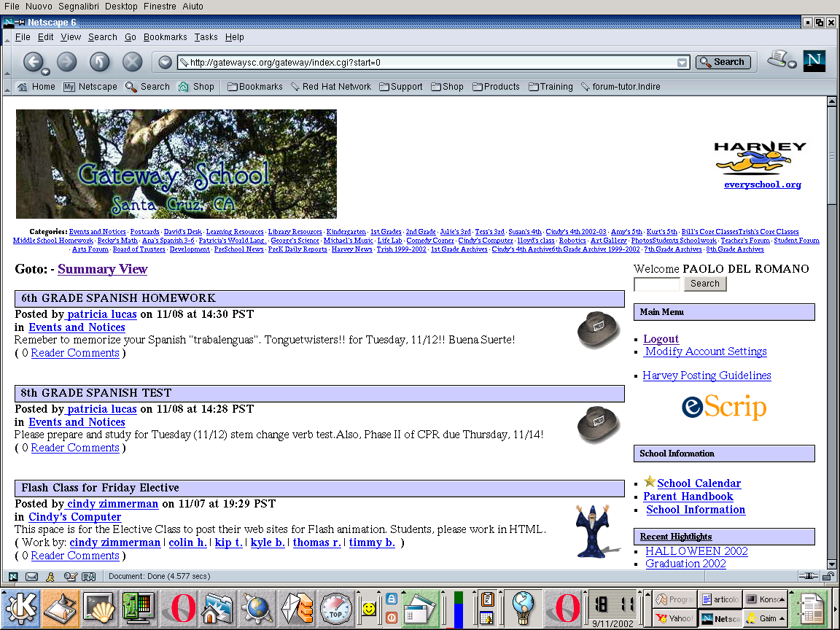Viewport: 840px width, 630px height.
Task: Expand the URL bar history dropdown
Action: 682,63
